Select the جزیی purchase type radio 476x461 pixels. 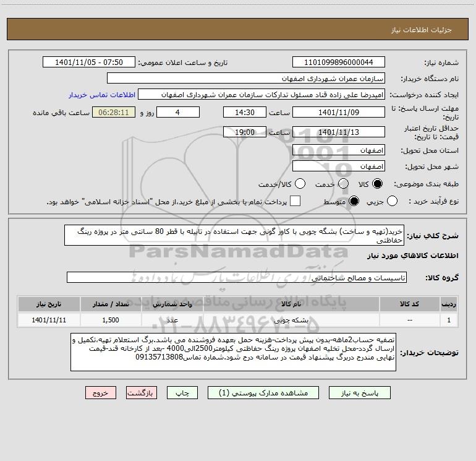click(392, 201)
